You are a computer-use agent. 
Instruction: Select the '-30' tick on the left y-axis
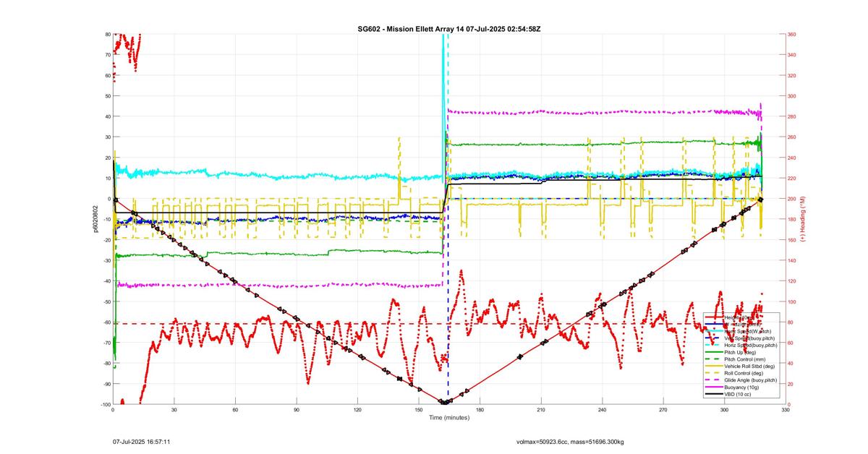pos(106,260)
